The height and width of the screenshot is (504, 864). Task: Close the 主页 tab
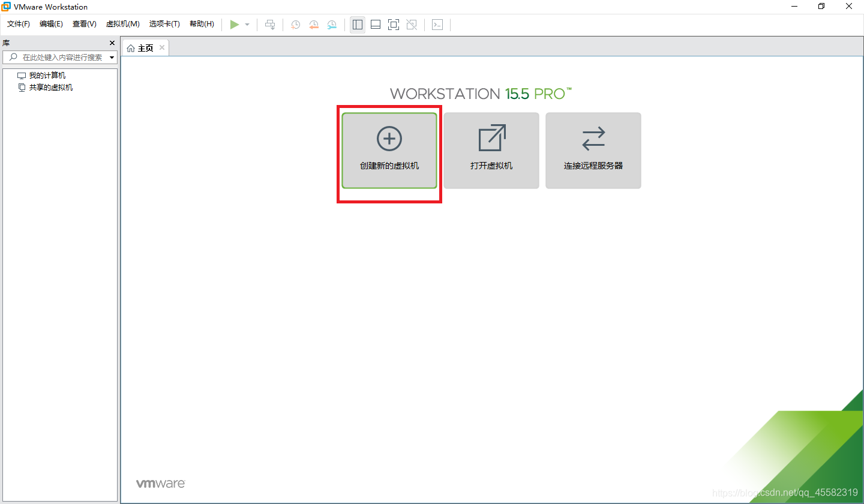tap(162, 48)
